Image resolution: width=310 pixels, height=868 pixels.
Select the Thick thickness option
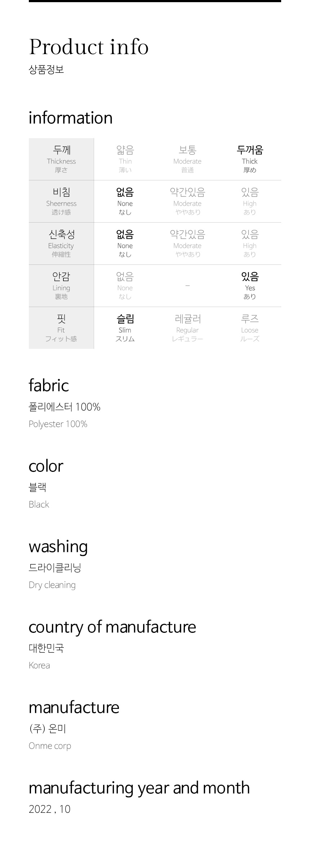[x=250, y=159]
